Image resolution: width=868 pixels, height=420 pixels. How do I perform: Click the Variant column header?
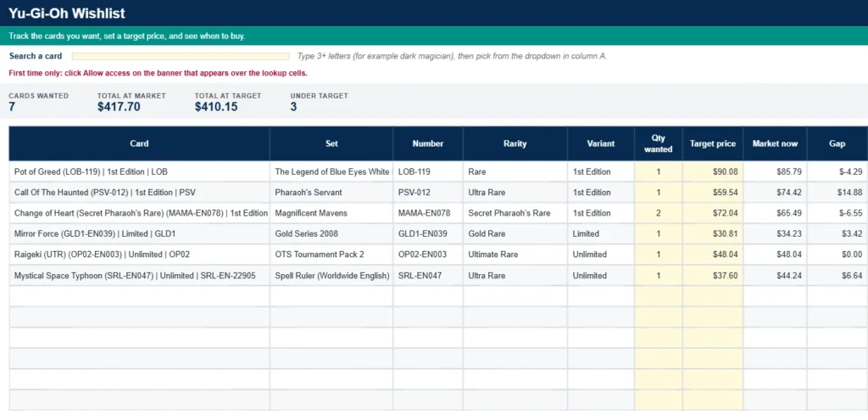tap(601, 143)
